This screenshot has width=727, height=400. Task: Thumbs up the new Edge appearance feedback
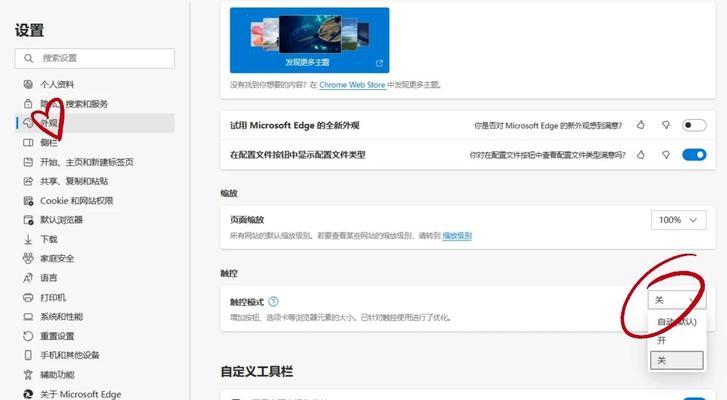[x=641, y=125]
